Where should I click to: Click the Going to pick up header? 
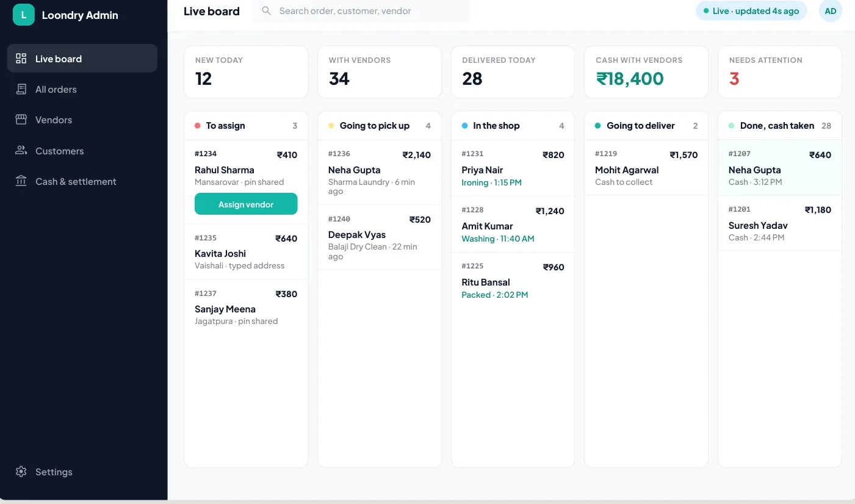point(380,126)
